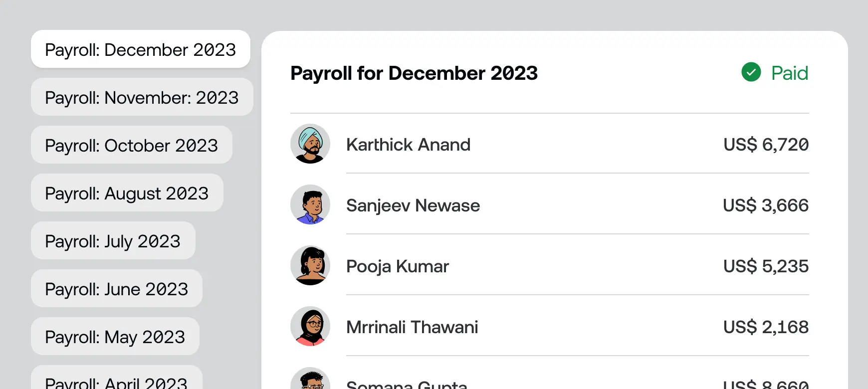The height and width of the screenshot is (389, 868).
Task: Click Karthick Anand's turban avatar
Action: click(310, 144)
